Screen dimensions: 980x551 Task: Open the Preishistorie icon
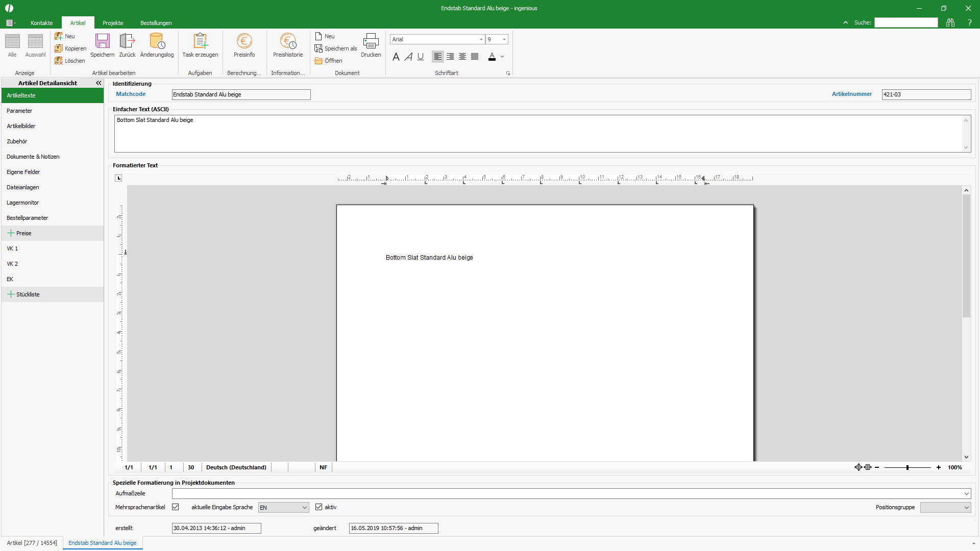288,41
